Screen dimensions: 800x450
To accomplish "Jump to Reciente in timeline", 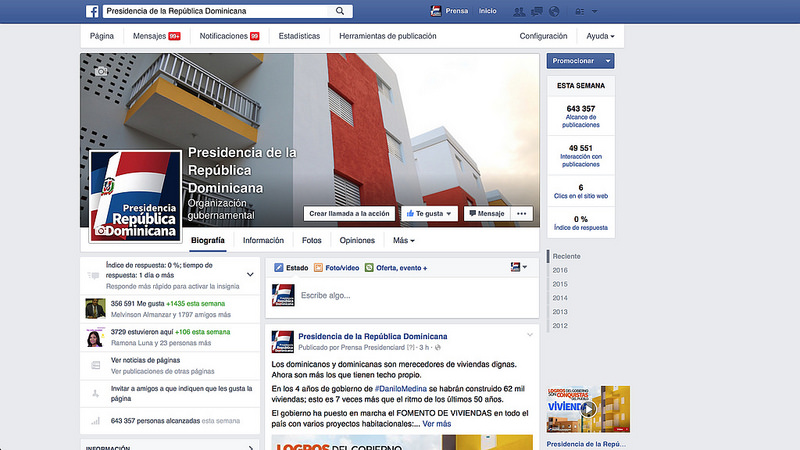I will [x=566, y=256].
